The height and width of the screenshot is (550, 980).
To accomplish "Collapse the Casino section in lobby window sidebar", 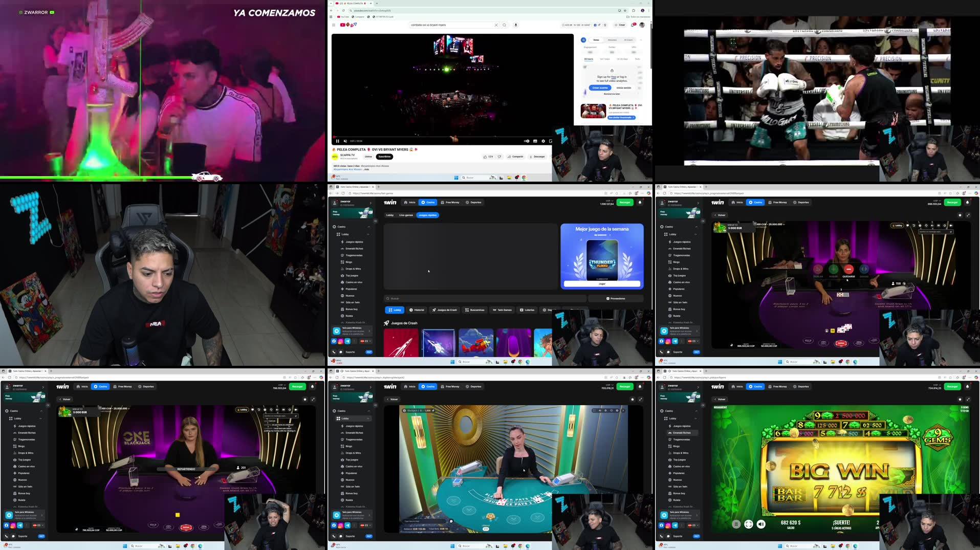I will (x=368, y=227).
